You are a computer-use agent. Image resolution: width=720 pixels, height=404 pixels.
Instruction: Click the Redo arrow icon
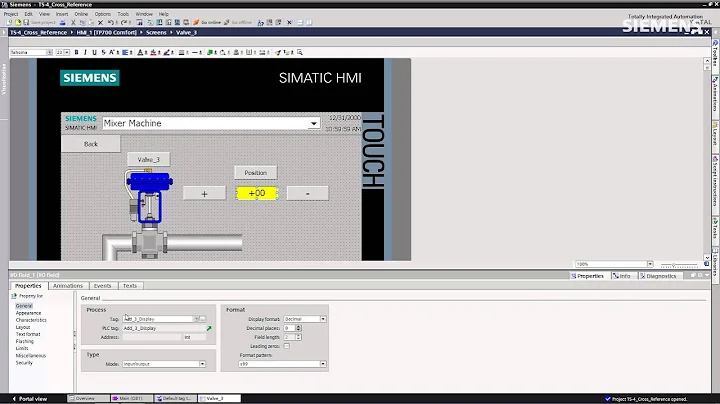tap(124, 22)
